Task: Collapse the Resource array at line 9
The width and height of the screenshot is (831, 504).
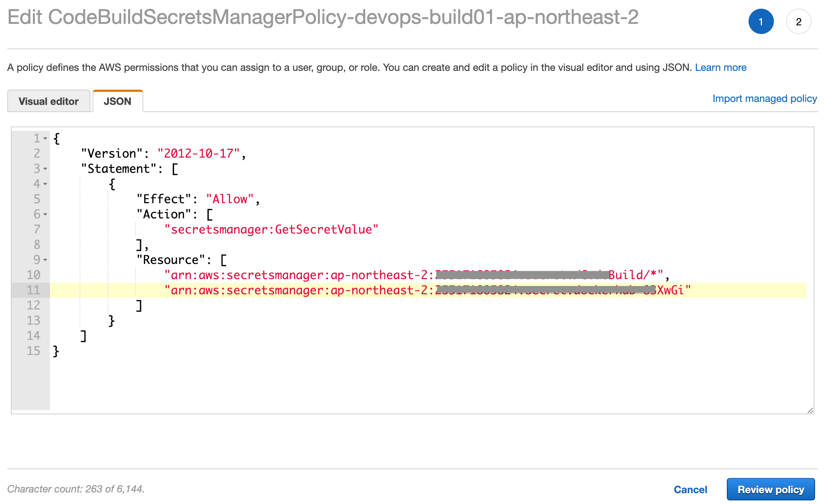Action: pos(45,260)
